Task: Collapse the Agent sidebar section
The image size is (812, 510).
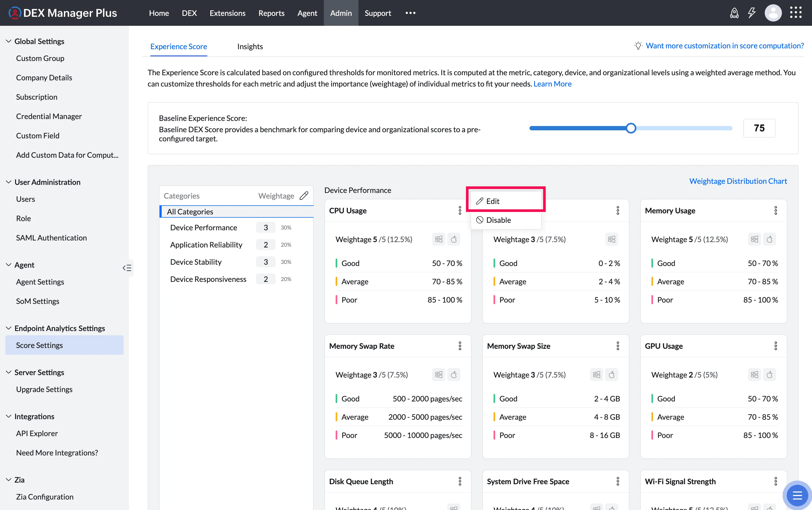Action: point(9,265)
